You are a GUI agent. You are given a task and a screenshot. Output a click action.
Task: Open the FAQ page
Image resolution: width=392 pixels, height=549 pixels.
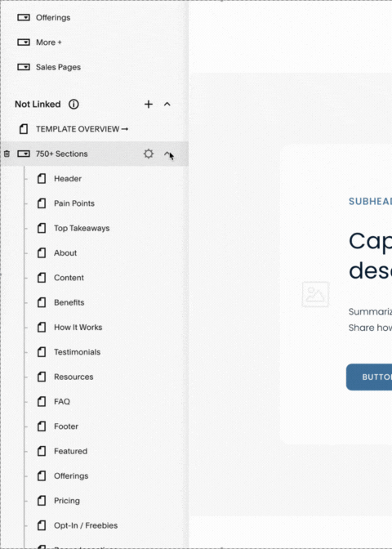[x=62, y=402]
